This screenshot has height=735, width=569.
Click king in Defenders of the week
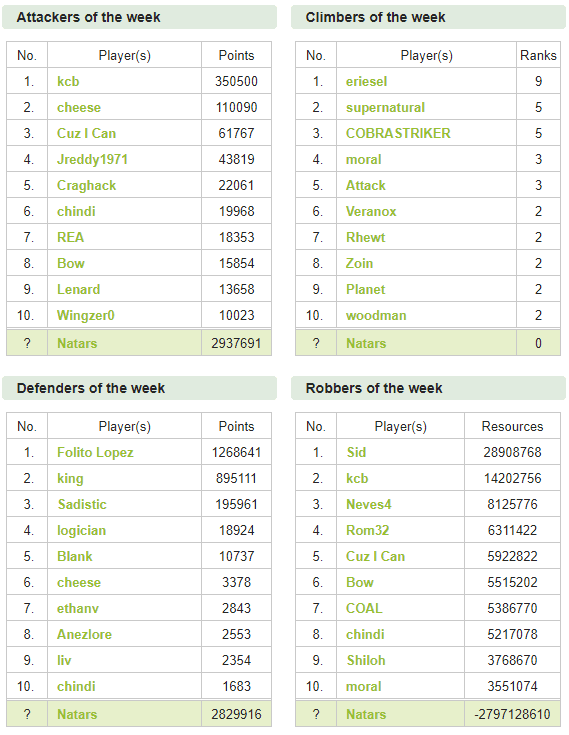click(x=70, y=479)
